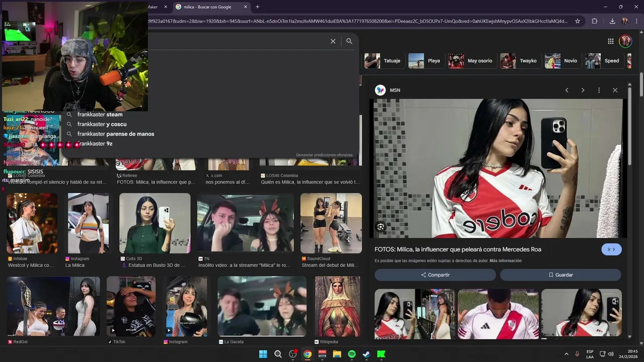644x362 pixels.
Task: Open the FOTOS: Milica preview title link
Action: coord(458,249)
